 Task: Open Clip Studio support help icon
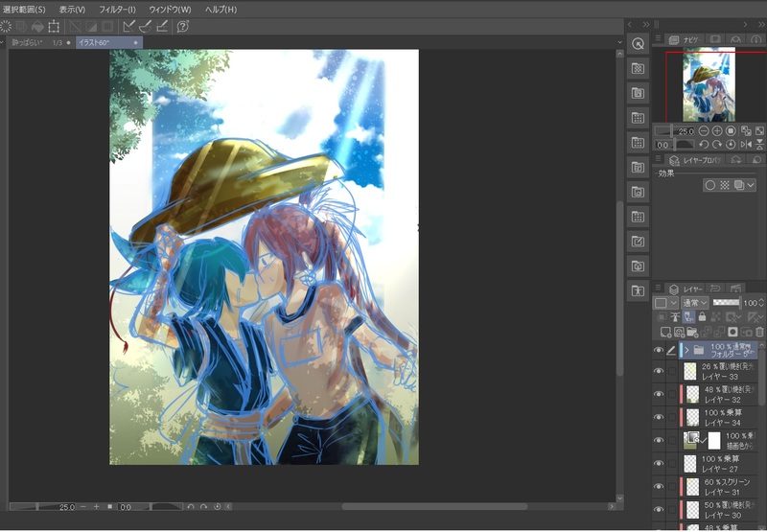tap(183, 27)
